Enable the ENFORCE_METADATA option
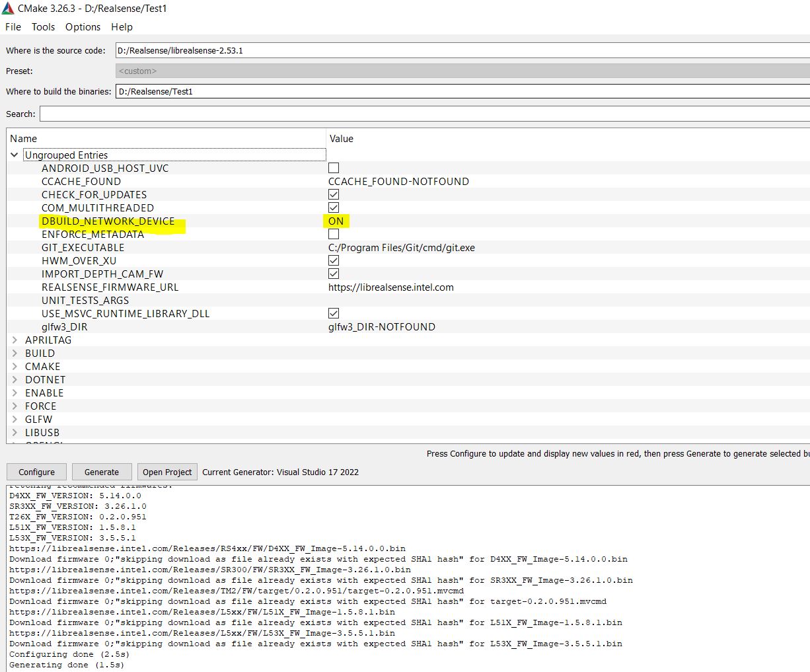This screenshot has height=672, width=810. (x=334, y=234)
